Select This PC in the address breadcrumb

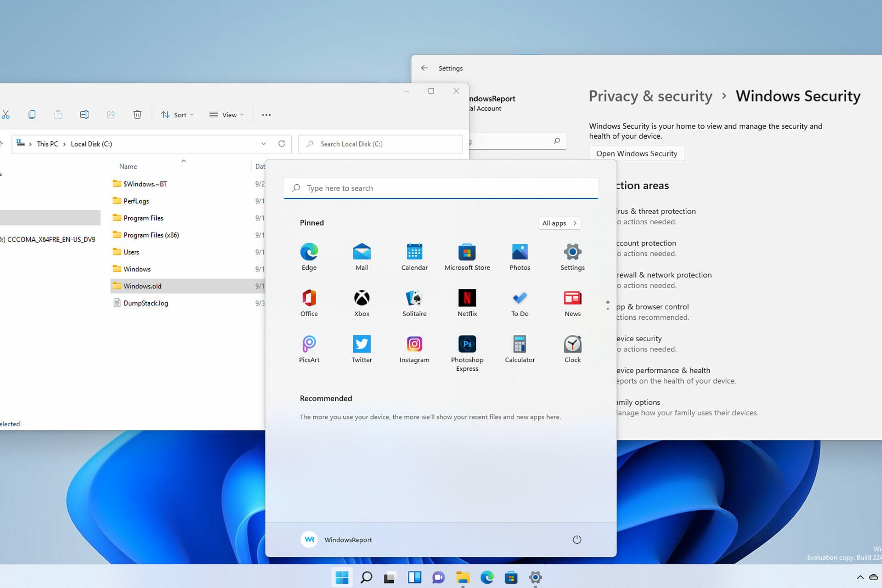(48, 144)
